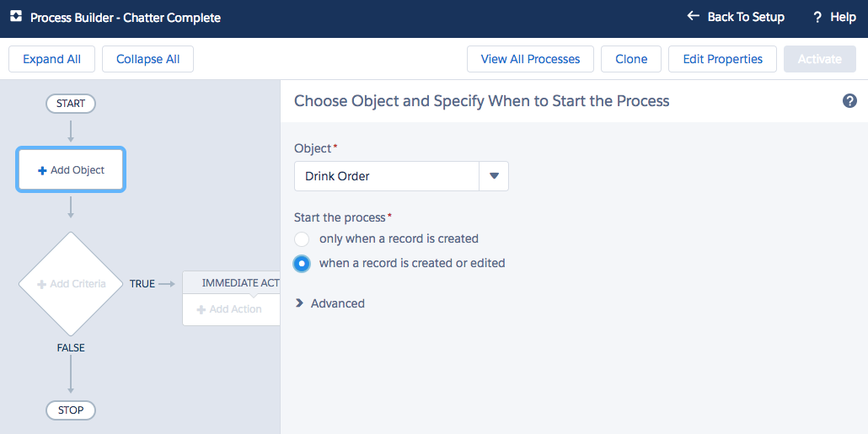868x434 pixels.
Task: Click the STOP node in the flow
Action: pyautogui.click(x=71, y=410)
